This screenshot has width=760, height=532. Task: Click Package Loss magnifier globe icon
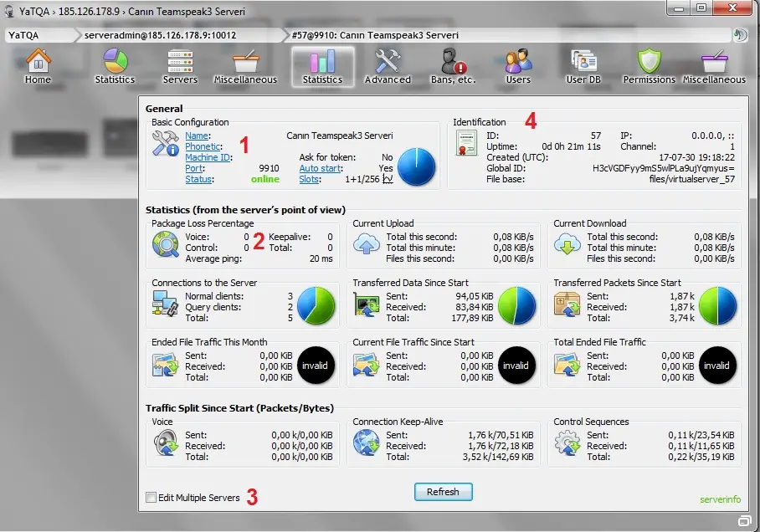point(165,244)
